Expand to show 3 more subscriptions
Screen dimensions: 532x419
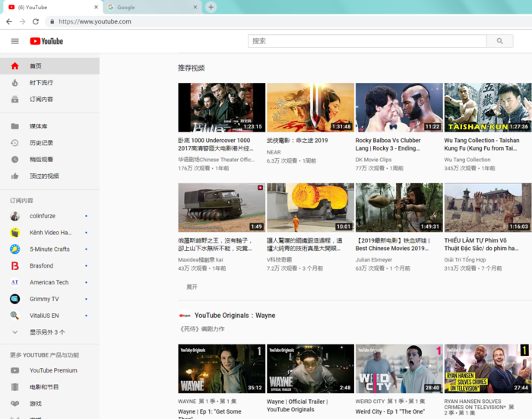(x=49, y=332)
